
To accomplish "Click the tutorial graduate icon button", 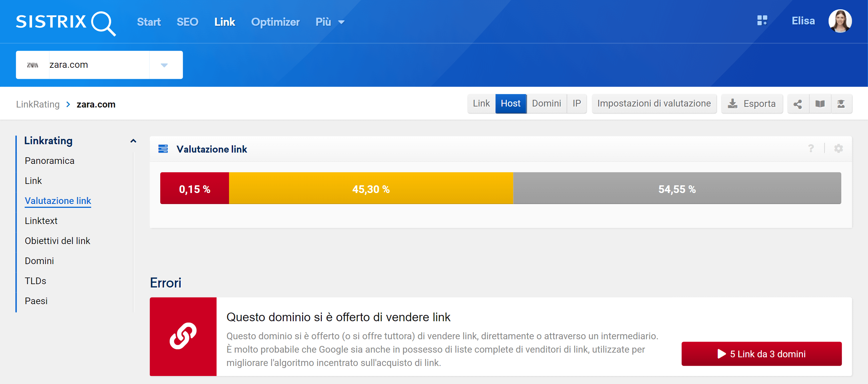I will pos(841,104).
